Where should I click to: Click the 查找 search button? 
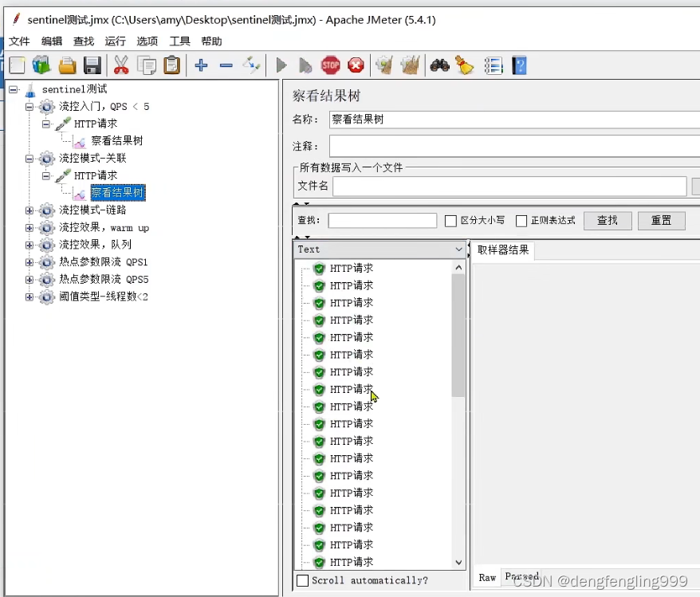pos(608,221)
